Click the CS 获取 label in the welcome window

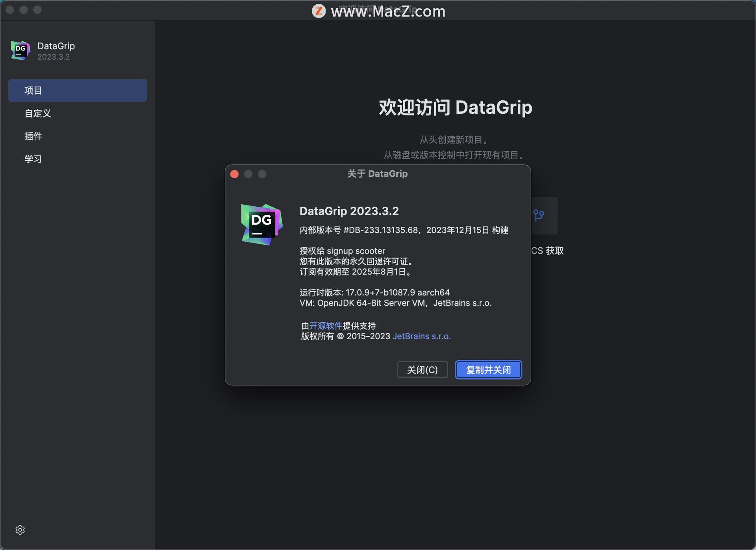point(547,251)
